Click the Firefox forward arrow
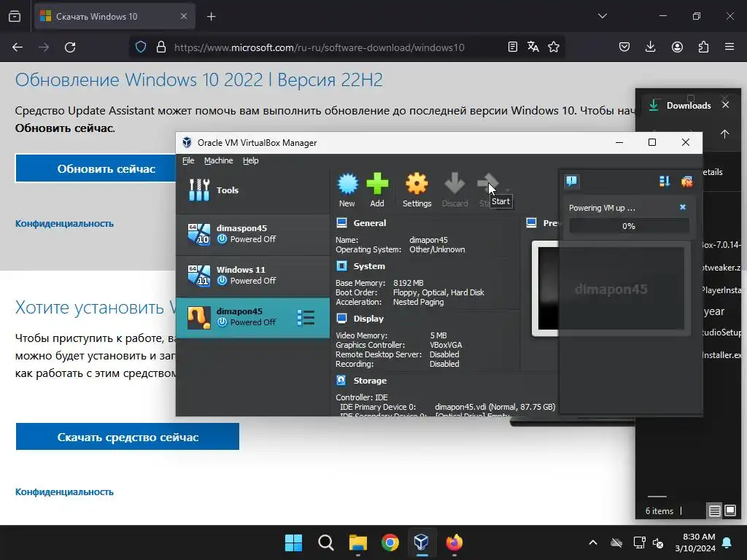The height and width of the screenshot is (560, 747). point(44,47)
